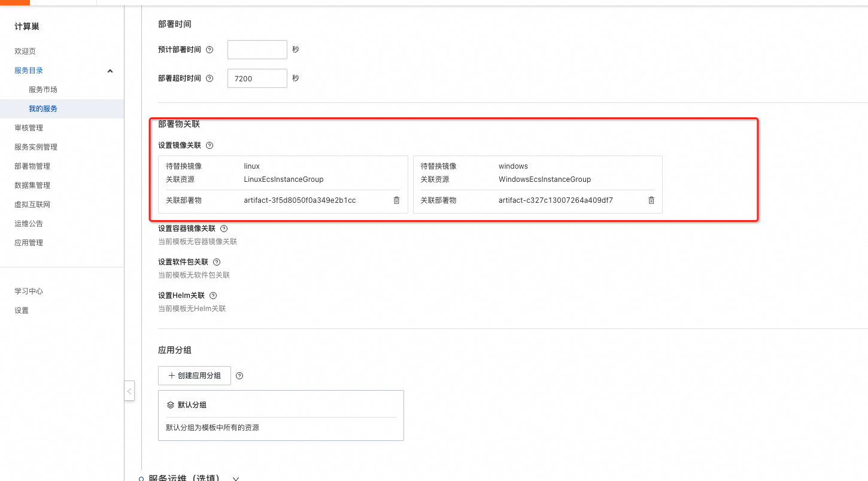Image resolution: width=868 pixels, height=481 pixels.
Task: Click LinuxEcsInstanceGroup resource text
Action: tap(284, 179)
